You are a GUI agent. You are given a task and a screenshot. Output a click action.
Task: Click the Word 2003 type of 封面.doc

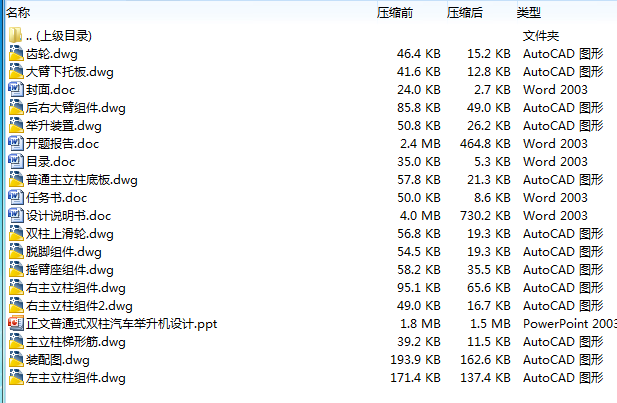click(x=555, y=90)
